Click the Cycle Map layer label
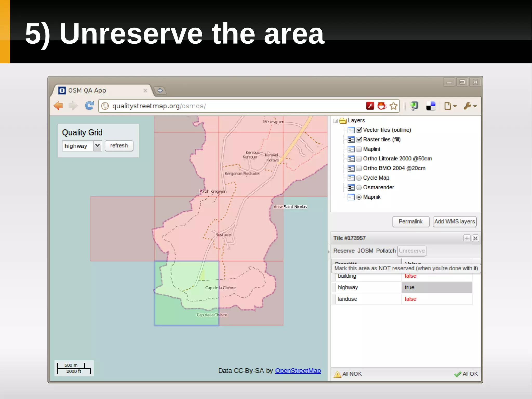This screenshot has height=399, width=532. [x=376, y=178]
